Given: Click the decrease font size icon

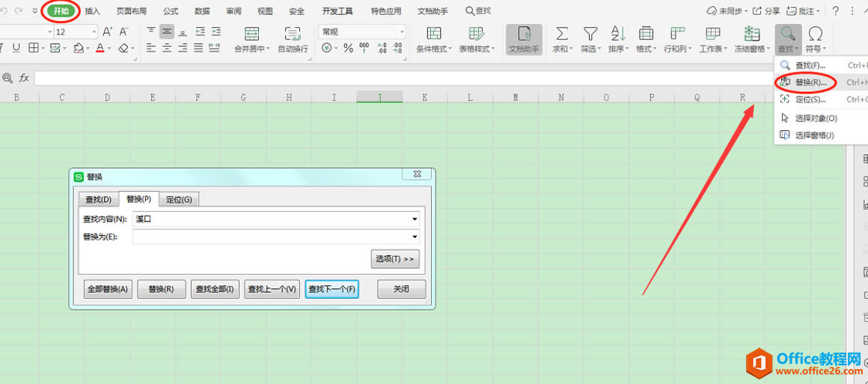Looking at the screenshot, I should [124, 31].
